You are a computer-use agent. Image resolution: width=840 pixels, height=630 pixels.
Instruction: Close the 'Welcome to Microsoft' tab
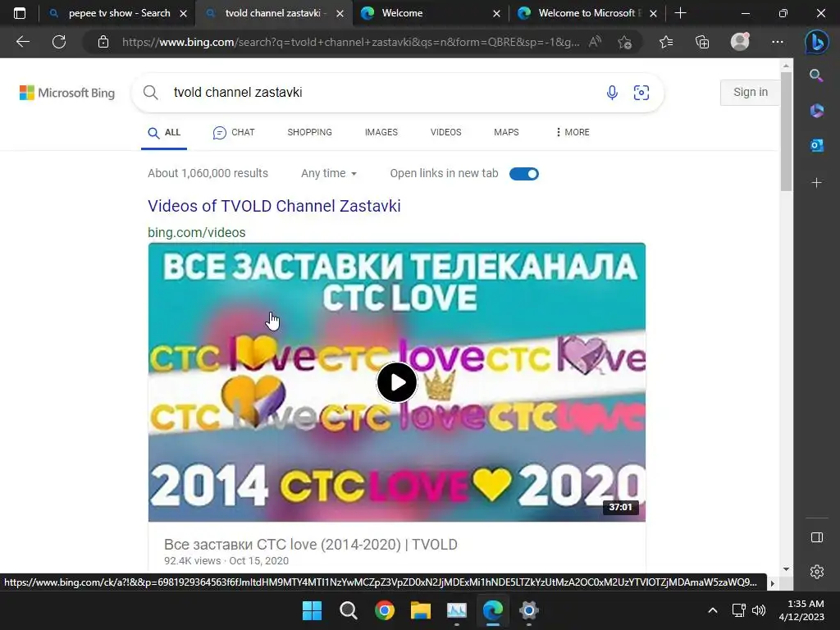pyautogui.click(x=653, y=13)
